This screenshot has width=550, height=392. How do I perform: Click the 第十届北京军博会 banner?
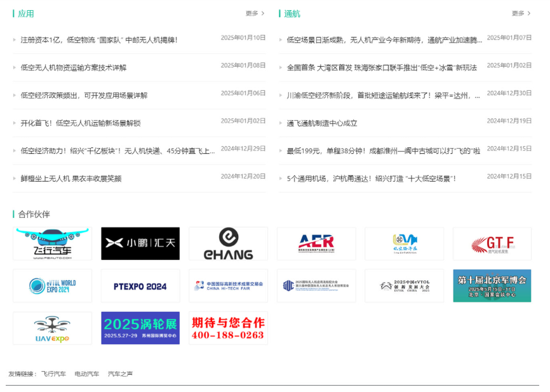coord(492,286)
